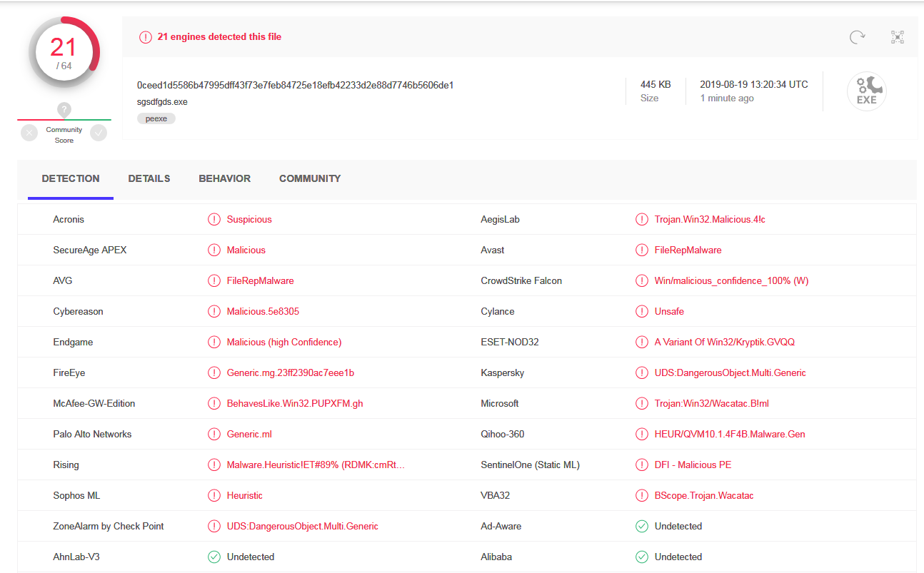This screenshot has width=924, height=573.
Task: Switch to the DETAILS tab
Action: tap(149, 178)
